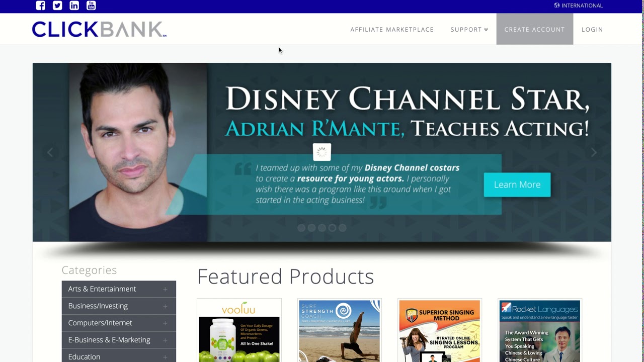Expand Education plus icon

[x=165, y=357]
